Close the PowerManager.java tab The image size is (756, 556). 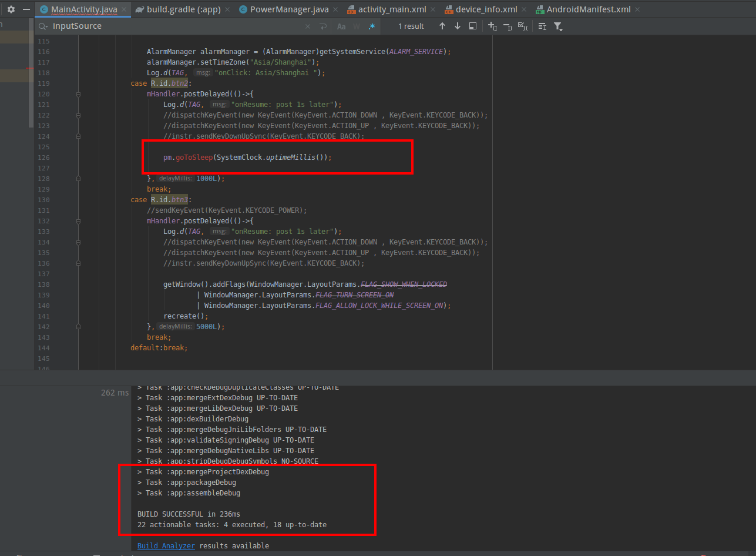coord(335,9)
